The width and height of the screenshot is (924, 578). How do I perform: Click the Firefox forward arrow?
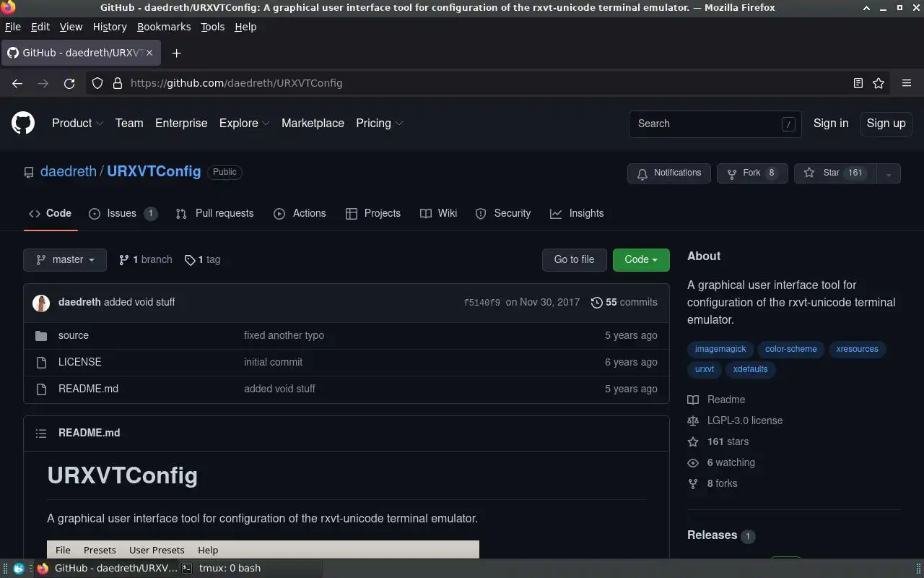tap(43, 83)
